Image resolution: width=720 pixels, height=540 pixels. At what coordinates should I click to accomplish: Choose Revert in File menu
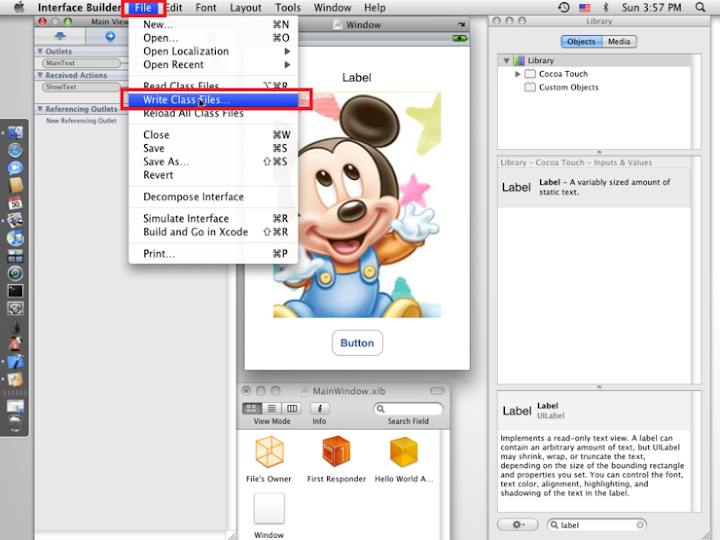point(214,175)
